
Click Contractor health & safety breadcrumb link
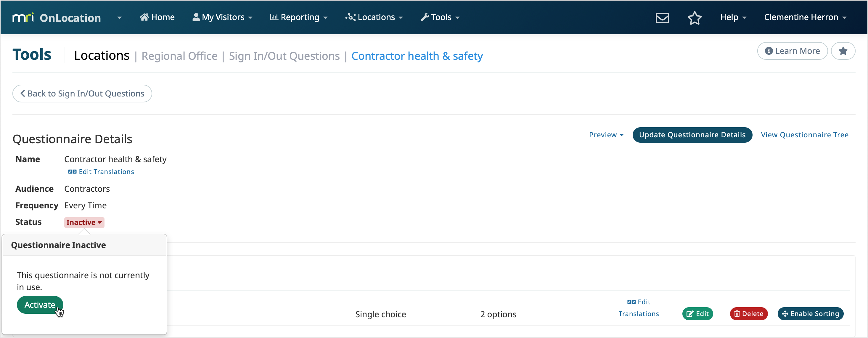[x=417, y=56]
